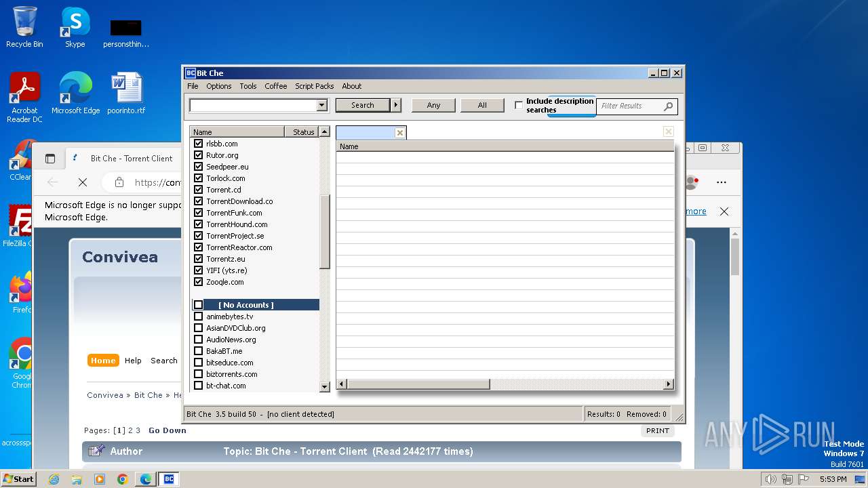Screen dimensions: 868x488
Task: Click Home on the Convivea forum
Action: 103,361
